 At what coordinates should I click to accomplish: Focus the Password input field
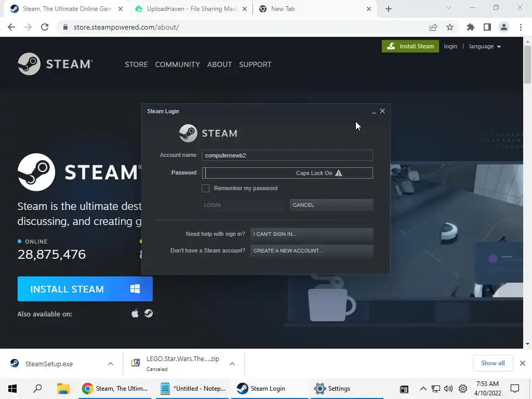click(x=287, y=173)
